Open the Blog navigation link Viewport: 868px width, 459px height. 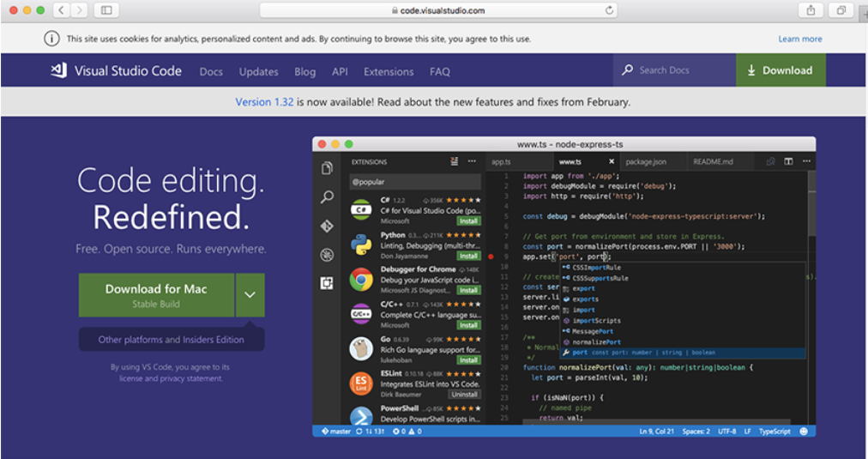[304, 72]
